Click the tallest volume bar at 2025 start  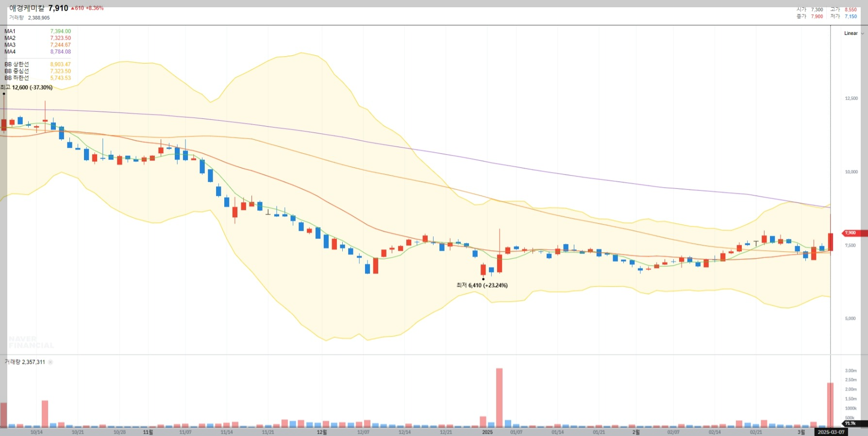[x=499, y=398]
